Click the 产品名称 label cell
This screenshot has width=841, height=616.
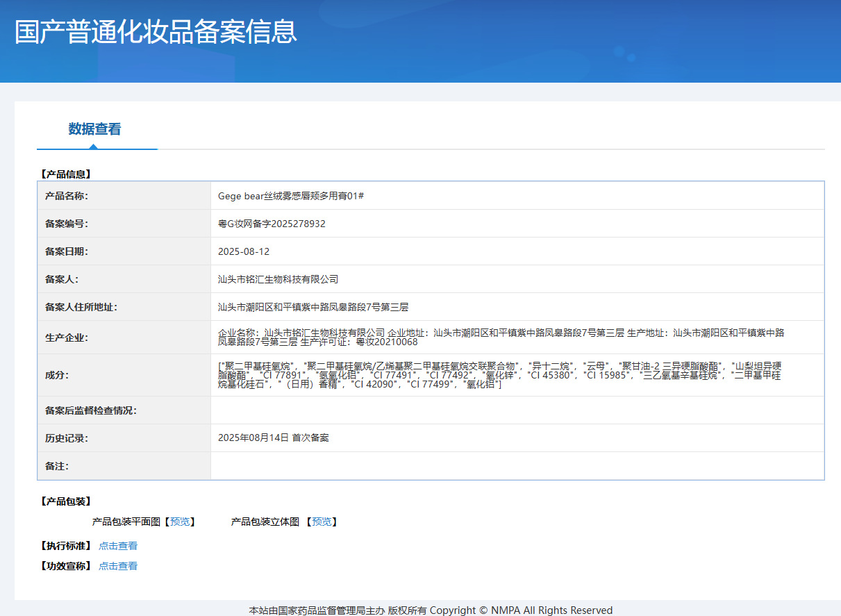124,196
